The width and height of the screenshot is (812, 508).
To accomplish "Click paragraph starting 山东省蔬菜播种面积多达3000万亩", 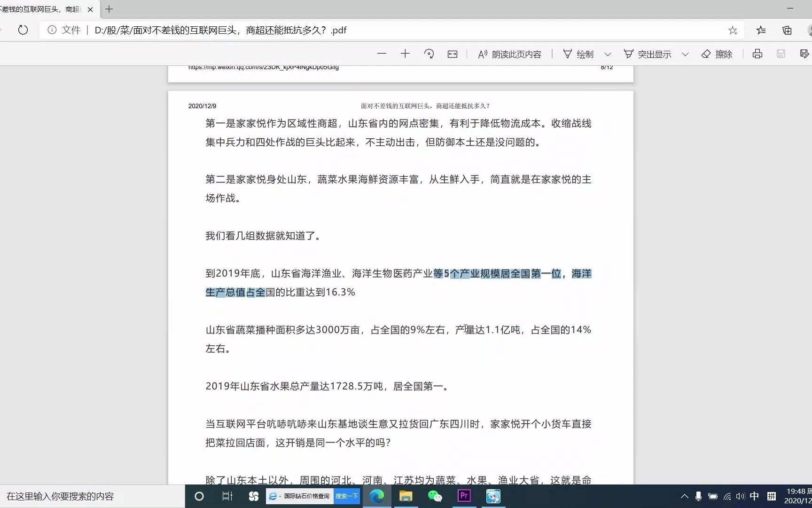I will click(398, 339).
